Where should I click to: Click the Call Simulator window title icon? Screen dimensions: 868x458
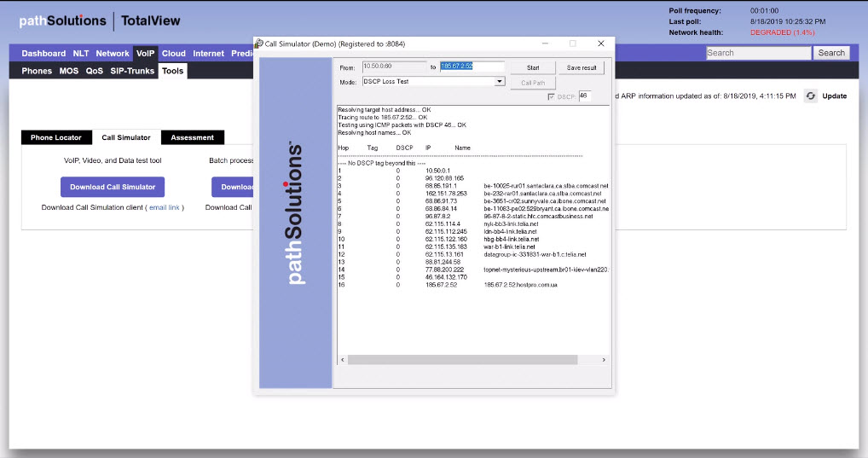pyautogui.click(x=258, y=43)
